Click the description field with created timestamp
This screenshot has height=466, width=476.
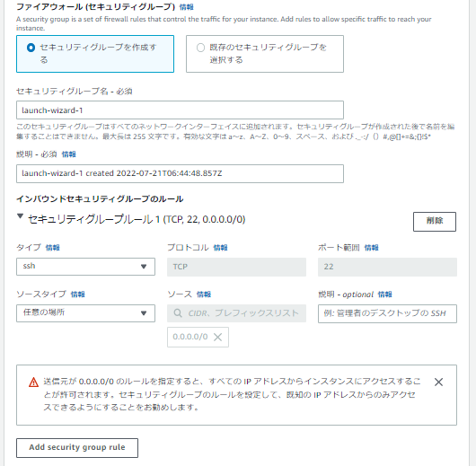tap(180, 173)
